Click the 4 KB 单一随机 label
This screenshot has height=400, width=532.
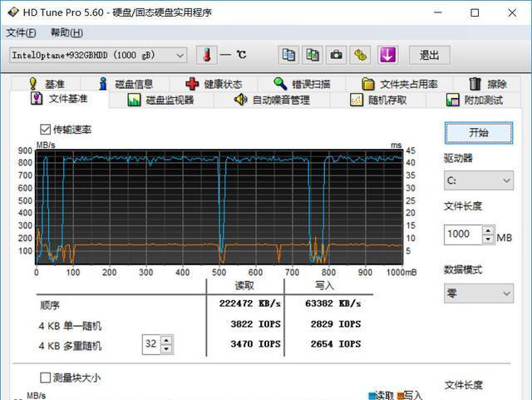70,326
